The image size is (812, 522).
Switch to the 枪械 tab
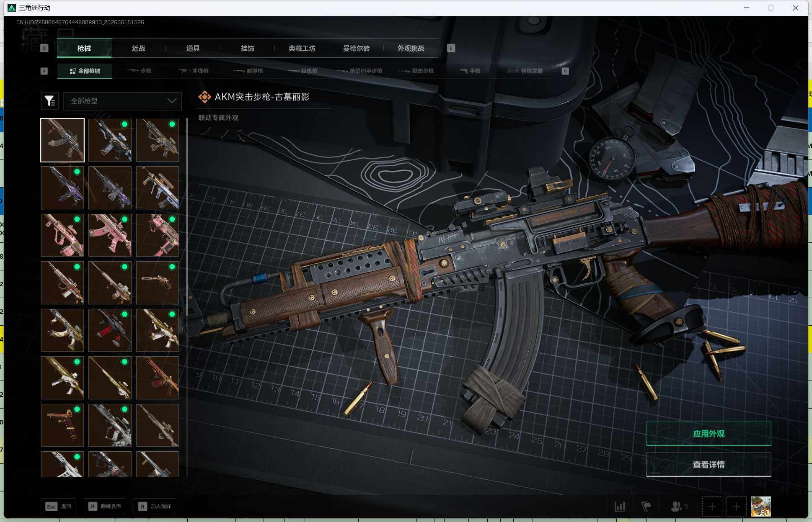tap(84, 48)
